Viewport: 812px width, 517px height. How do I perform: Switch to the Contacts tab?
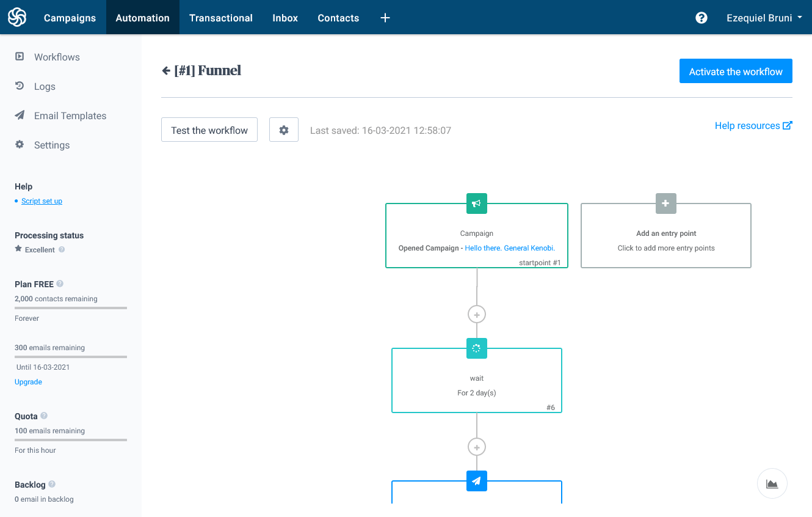tap(338, 18)
